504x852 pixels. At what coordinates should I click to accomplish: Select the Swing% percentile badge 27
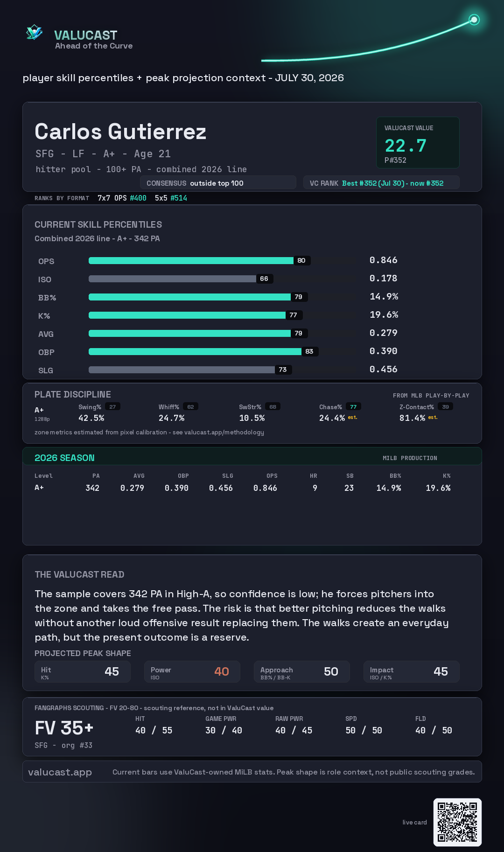(112, 407)
